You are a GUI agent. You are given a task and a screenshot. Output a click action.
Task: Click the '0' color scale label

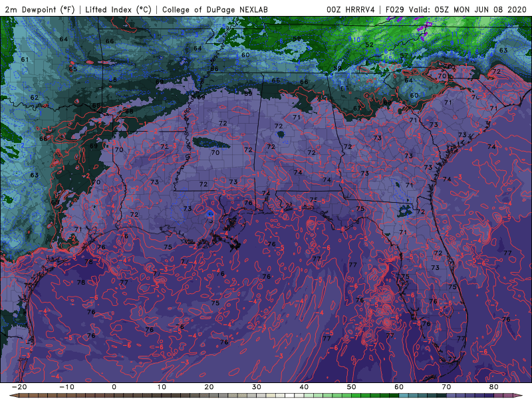pos(114,387)
